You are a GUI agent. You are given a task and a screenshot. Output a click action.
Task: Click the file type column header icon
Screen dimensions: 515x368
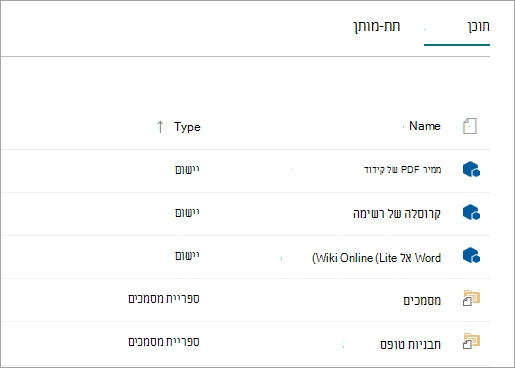tap(470, 126)
